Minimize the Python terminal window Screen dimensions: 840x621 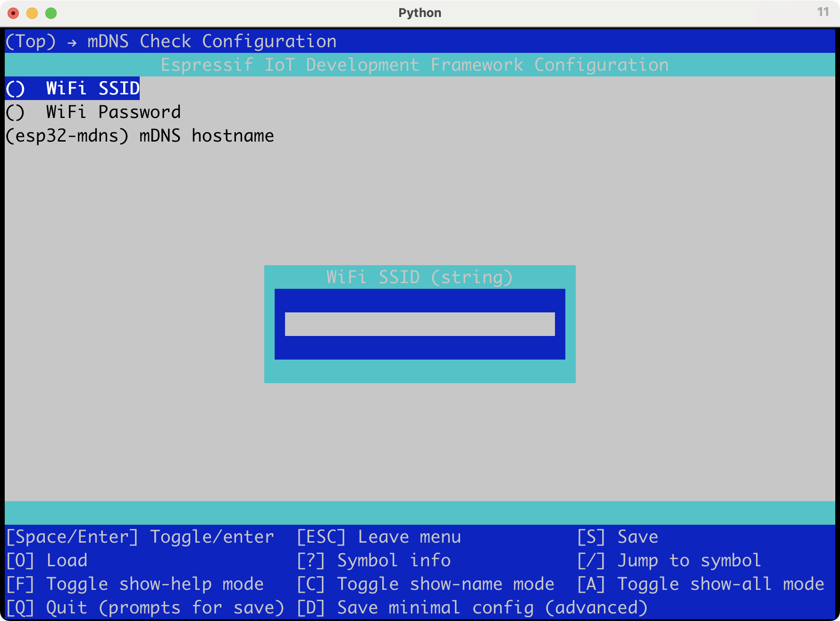point(32,13)
